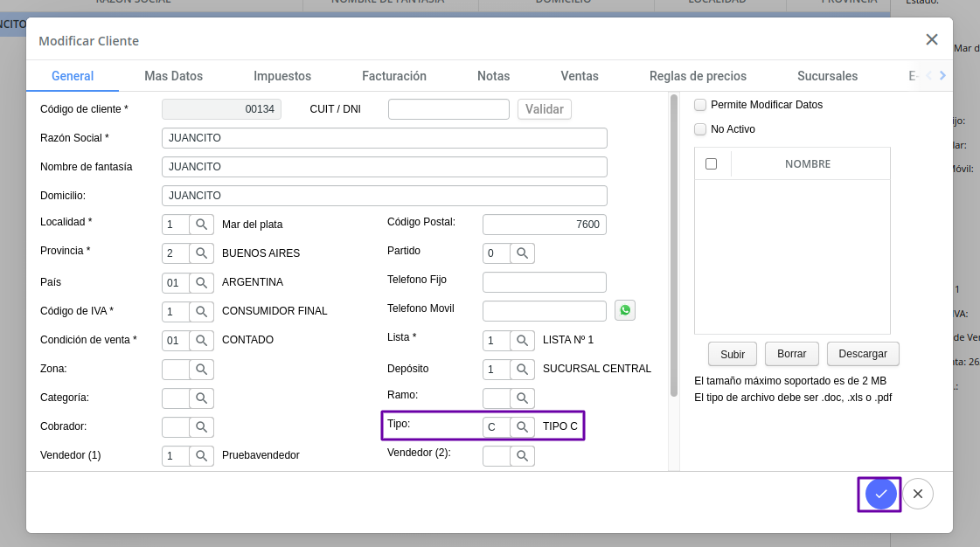Focus the Domicilio field
Image resolution: width=980 pixels, height=547 pixels.
tap(385, 196)
